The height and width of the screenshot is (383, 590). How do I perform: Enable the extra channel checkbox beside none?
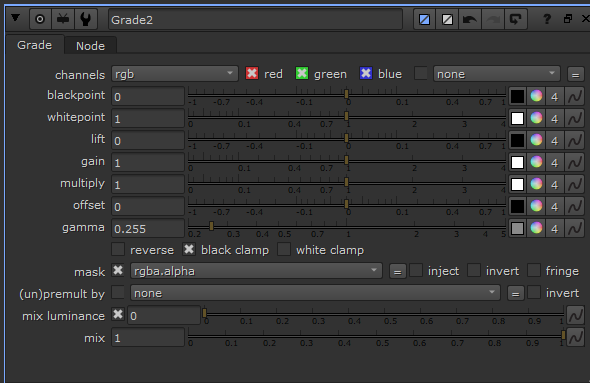(421, 73)
